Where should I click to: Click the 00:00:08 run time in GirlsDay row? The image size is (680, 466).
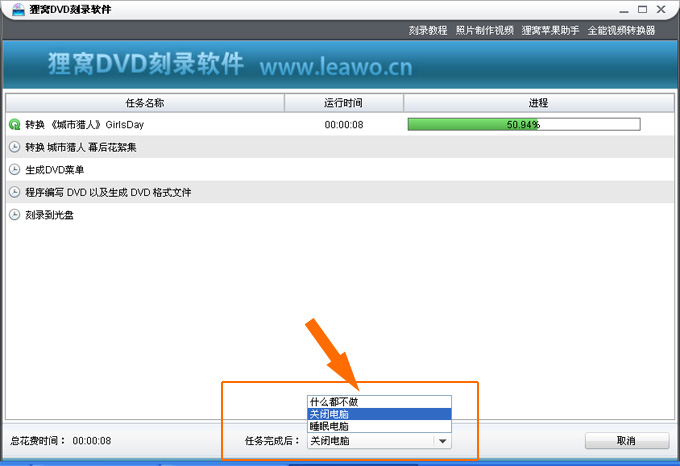pos(344,125)
